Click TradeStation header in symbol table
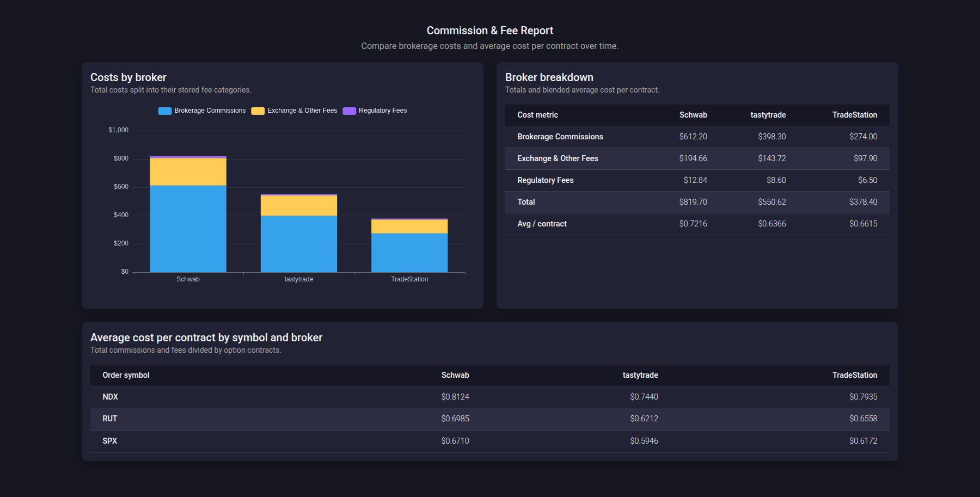 tap(855, 375)
